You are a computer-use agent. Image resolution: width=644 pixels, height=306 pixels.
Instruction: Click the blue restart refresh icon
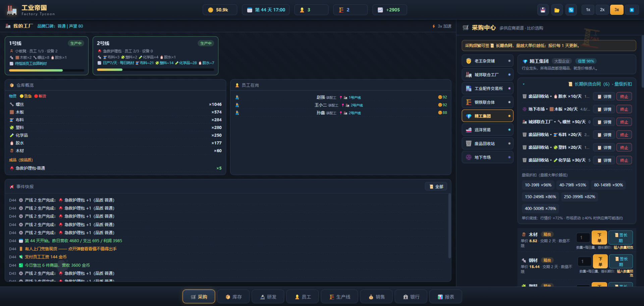571,10
